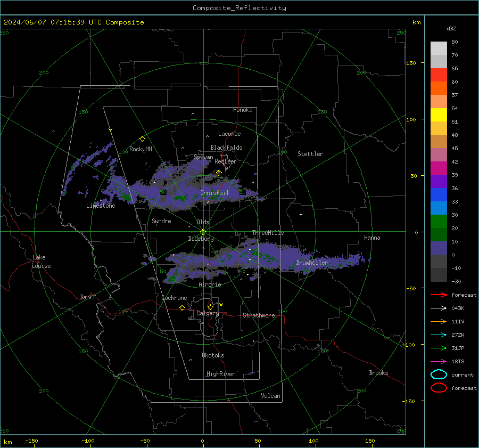The height and width of the screenshot is (448, 479).
Task: Click the Innisfail city label
Action: click(214, 193)
